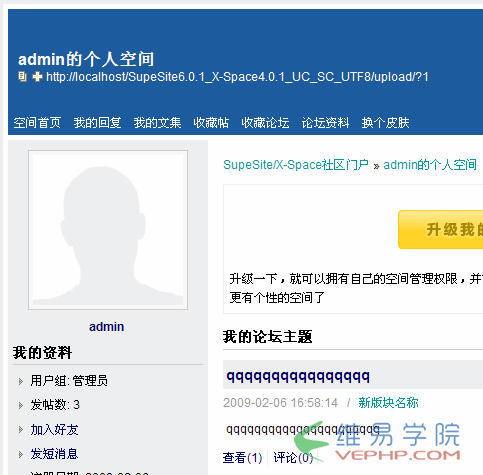Image resolution: width=483 pixels, height=475 pixels.
Task: Click the yellow 升级我的 upgrade button
Action: pyautogui.click(x=441, y=229)
